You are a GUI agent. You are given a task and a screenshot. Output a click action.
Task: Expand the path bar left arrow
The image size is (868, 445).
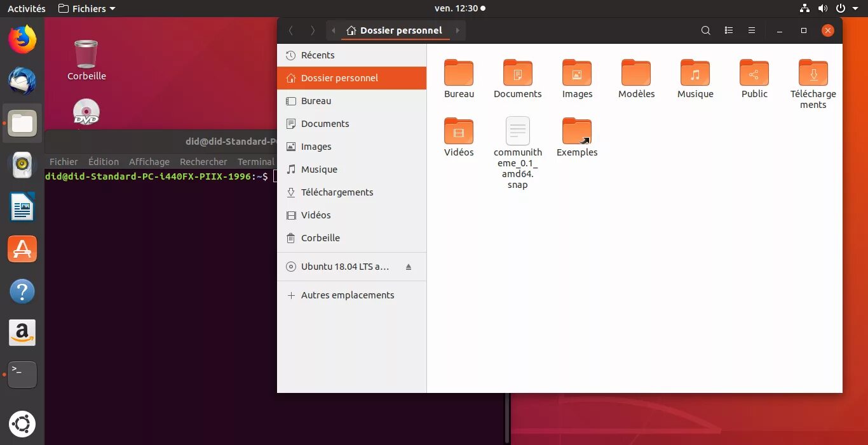(334, 30)
